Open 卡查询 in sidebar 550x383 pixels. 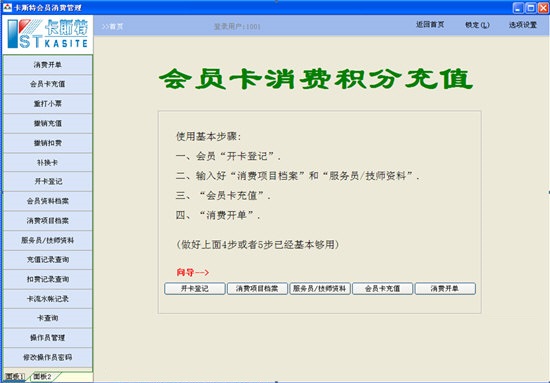pos(48,318)
